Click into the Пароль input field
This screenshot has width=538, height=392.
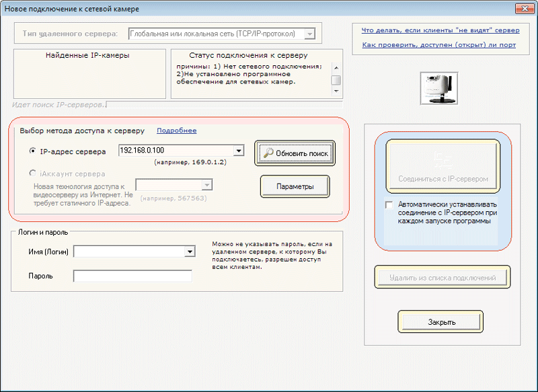point(132,276)
